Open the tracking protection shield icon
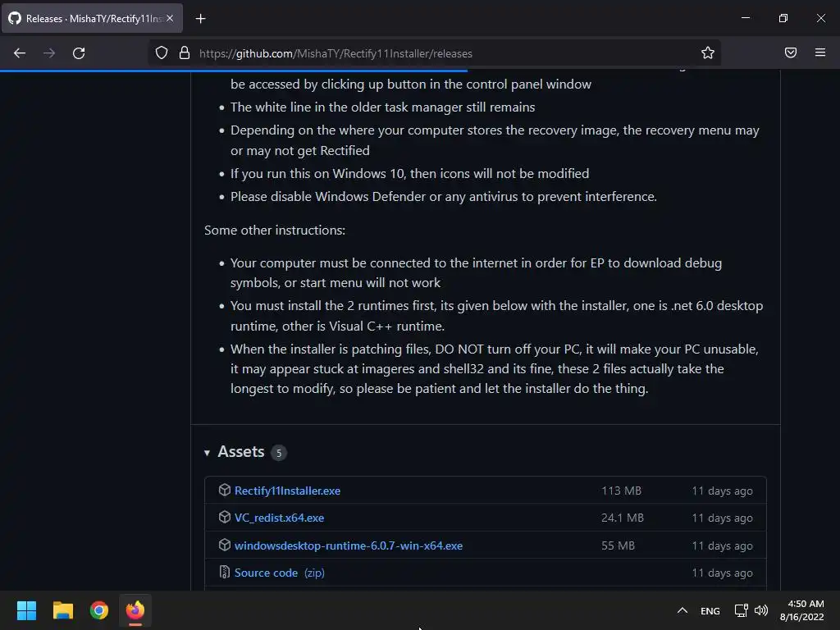This screenshot has height=630, width=840. point(162,52)
